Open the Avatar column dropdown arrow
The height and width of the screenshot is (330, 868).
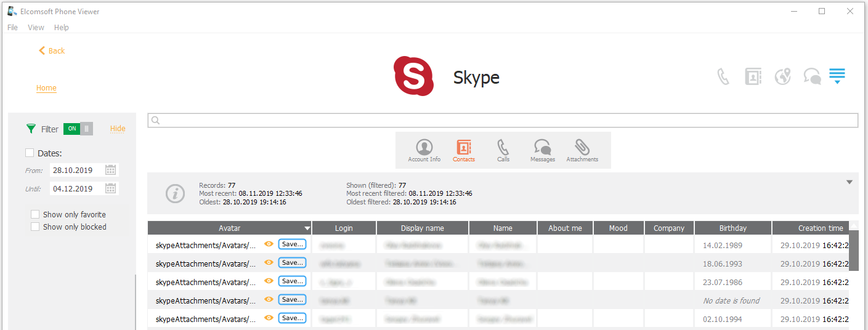pyautogui.click(x=307, y=228)
